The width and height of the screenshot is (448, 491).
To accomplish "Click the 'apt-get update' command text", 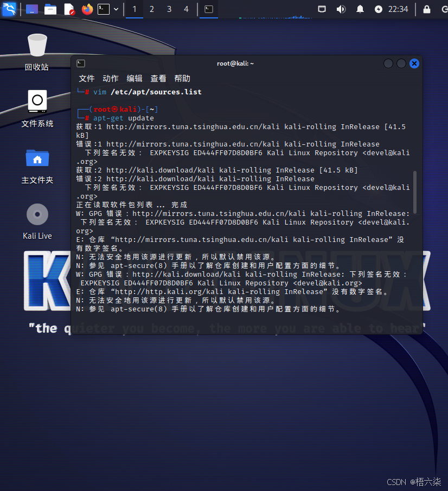I will 123,118.
